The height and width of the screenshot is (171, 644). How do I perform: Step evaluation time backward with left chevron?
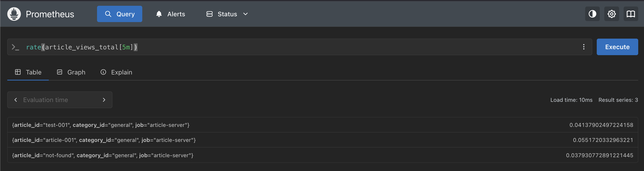[x=16, y=100]
